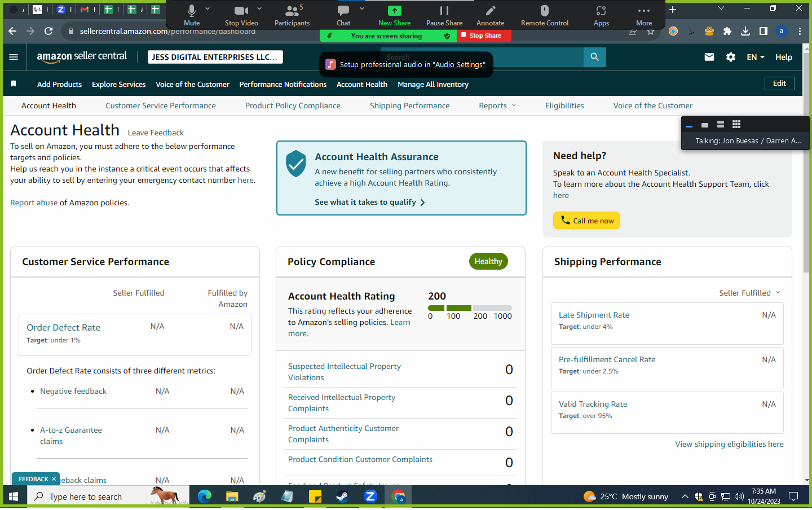Click the browser address bar URL
The image size is (812, 510).
tap(167, 32)
